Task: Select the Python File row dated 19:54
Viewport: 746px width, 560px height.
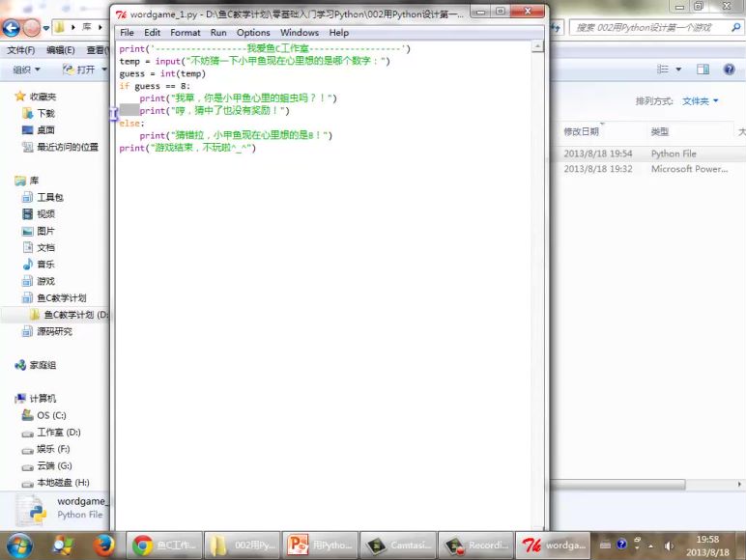Action: click(x=647, y=154)
